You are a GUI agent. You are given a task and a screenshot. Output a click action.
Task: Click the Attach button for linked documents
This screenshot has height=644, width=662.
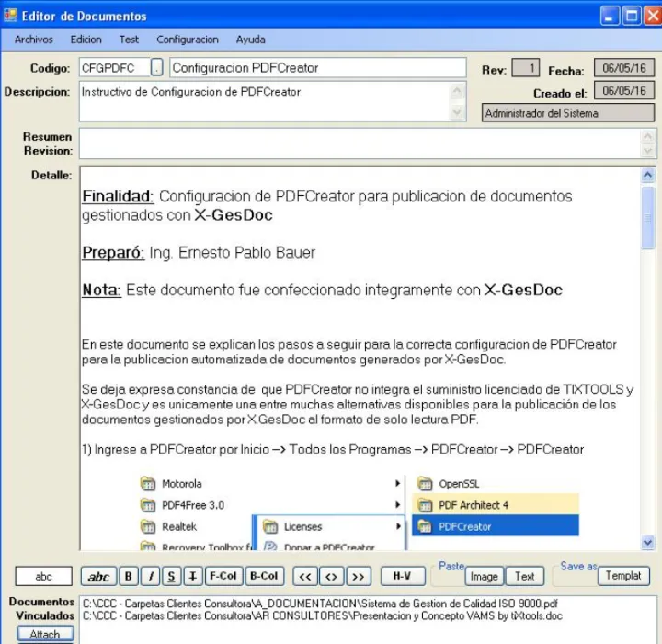coord(44,634)
